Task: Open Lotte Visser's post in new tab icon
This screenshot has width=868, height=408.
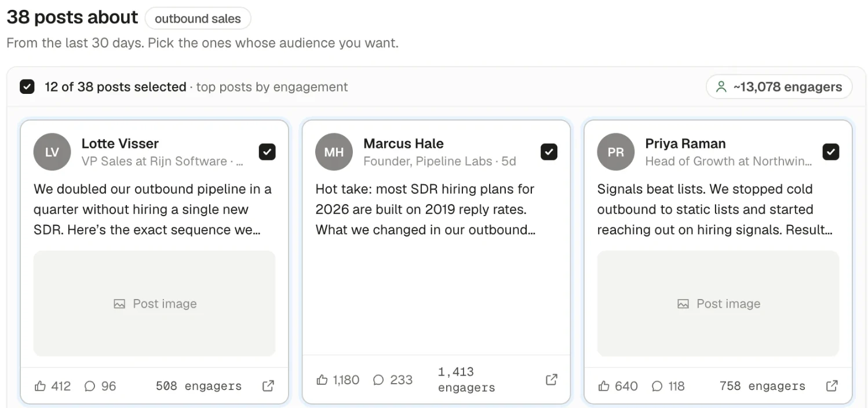Action: [x=268, y=386]
